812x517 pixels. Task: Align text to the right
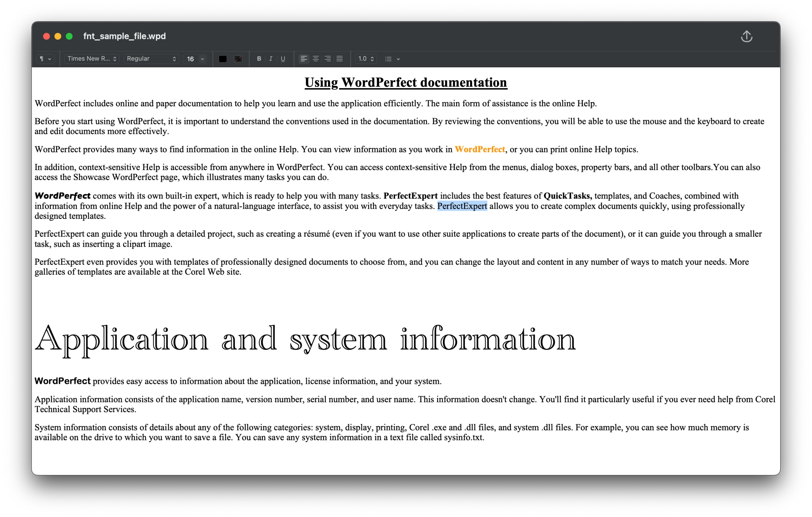[327, 59]
